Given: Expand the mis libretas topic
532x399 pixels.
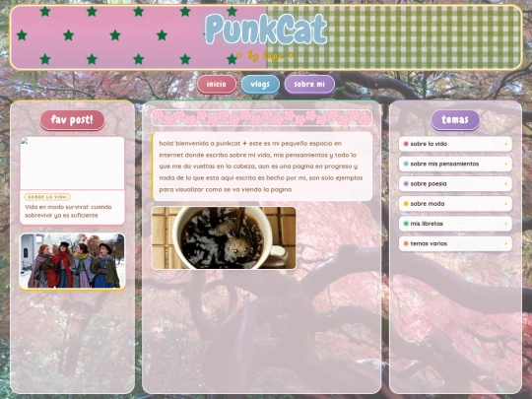Looking at the screenshot, I should click(x=455, y=224).
